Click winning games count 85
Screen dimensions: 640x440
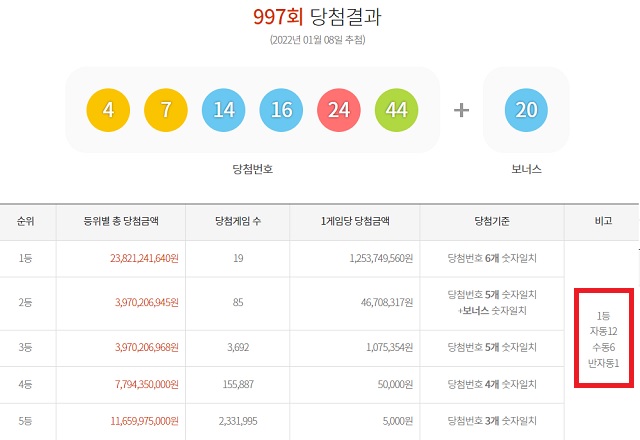pos(238,302)
